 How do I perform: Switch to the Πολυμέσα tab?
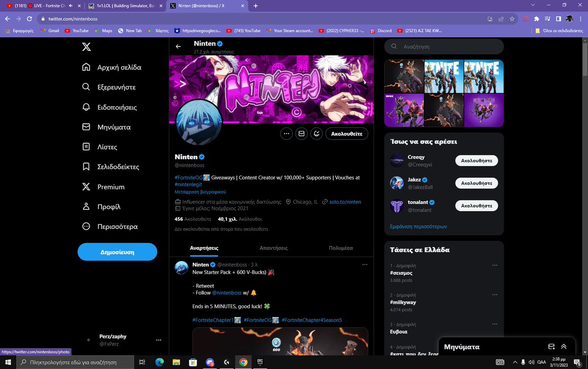(x=341, y=248)
